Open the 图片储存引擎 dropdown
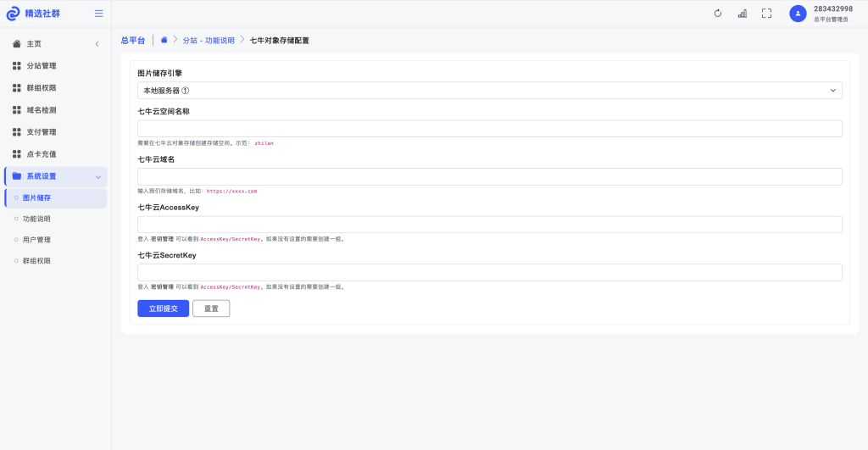This screenshot has width=868, height=450. [490, 90]
